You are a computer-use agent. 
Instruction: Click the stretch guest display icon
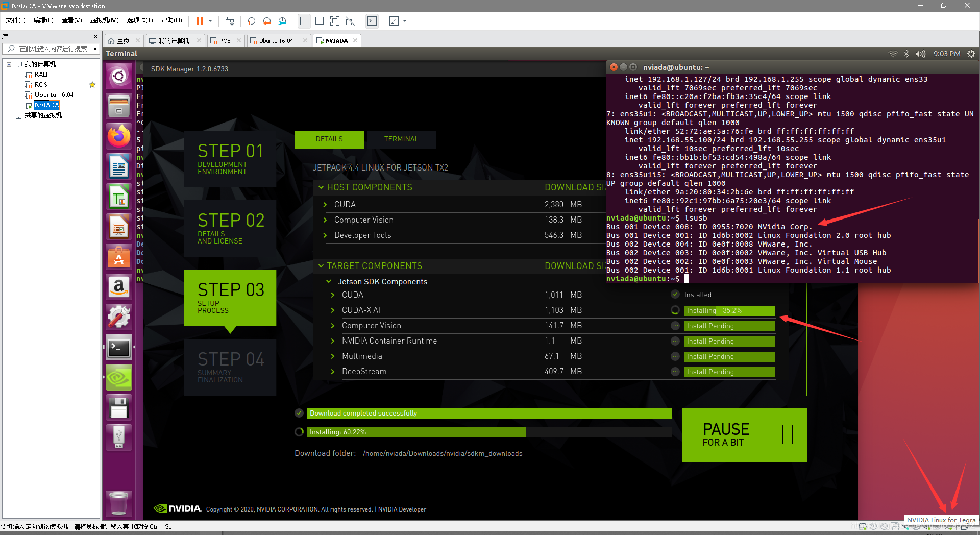tap(394, 21)
